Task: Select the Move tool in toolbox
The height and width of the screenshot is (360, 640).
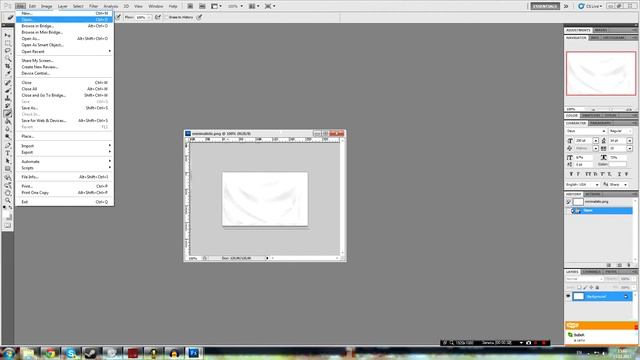Action: (x=8, y=36)
